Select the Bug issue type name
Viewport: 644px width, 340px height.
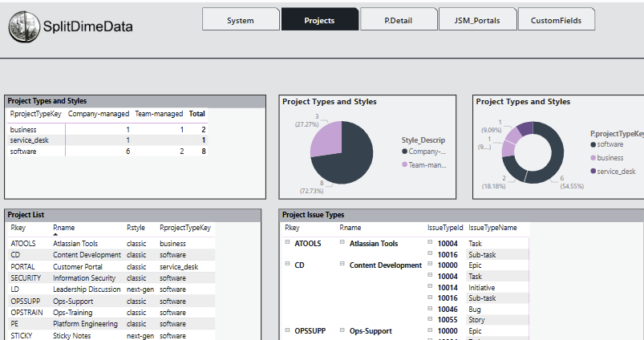pyautogui.click(x=474, y=310)
